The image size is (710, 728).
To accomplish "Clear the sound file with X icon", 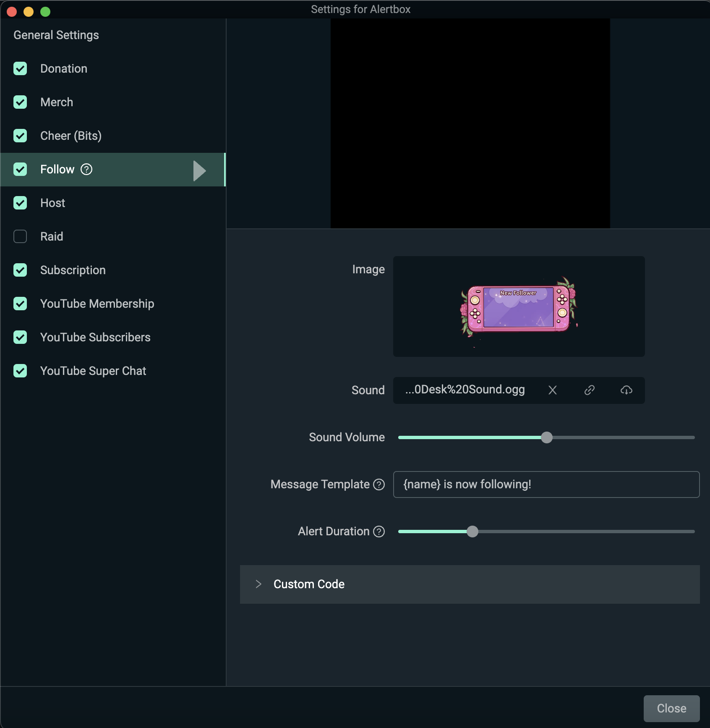I will pos(553,390).
